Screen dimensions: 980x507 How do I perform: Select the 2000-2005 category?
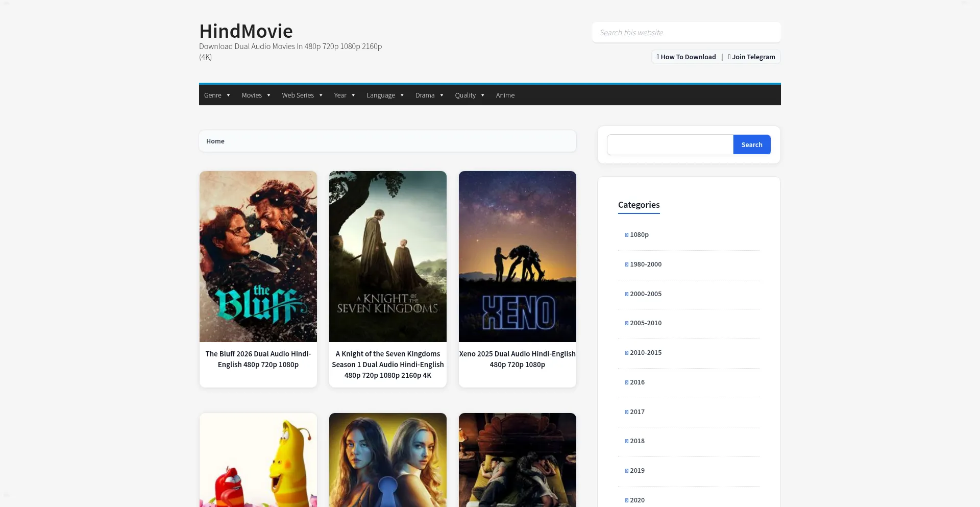tap(646, 294)
